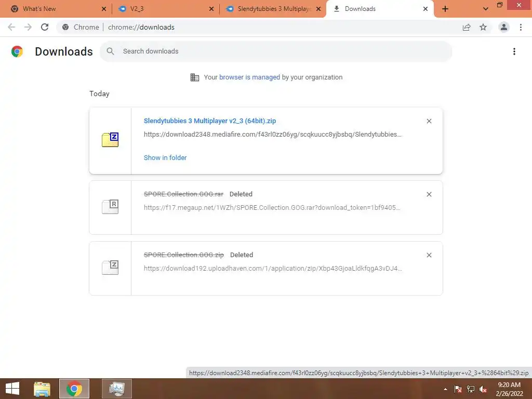The height and width of the screenshot is (399, 532).
Task: Expand the tab search chevron
Action: (x=486, y=9)
